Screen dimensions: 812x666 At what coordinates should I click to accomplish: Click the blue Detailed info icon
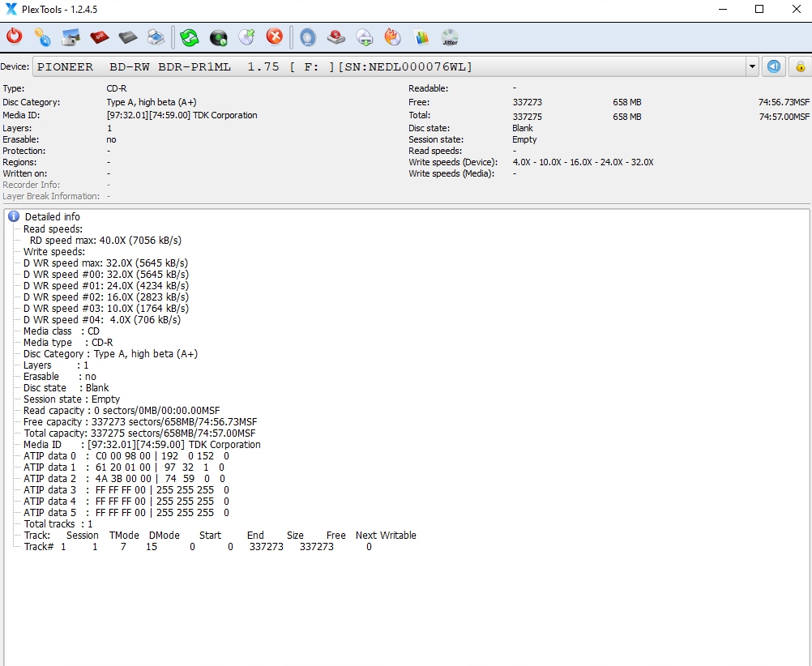coord(14,216)
